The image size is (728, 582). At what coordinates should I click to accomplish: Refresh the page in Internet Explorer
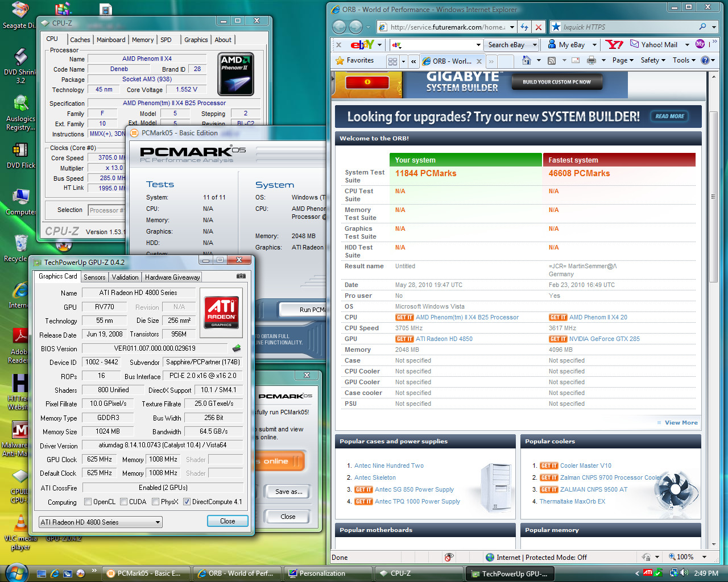pos(524,27)
